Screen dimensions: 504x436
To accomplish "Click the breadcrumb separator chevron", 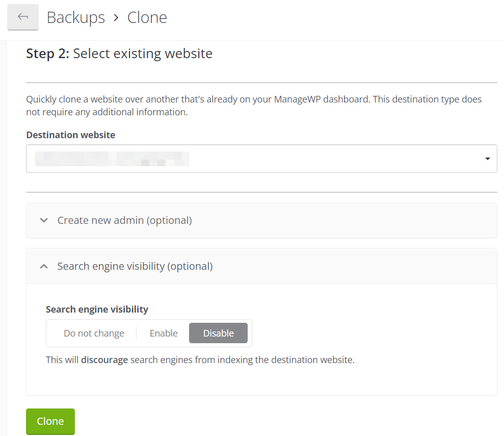I will point(116,18).
